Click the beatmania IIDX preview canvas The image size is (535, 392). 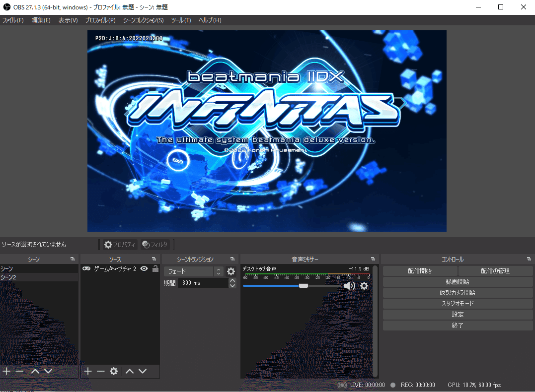(267, 131)
